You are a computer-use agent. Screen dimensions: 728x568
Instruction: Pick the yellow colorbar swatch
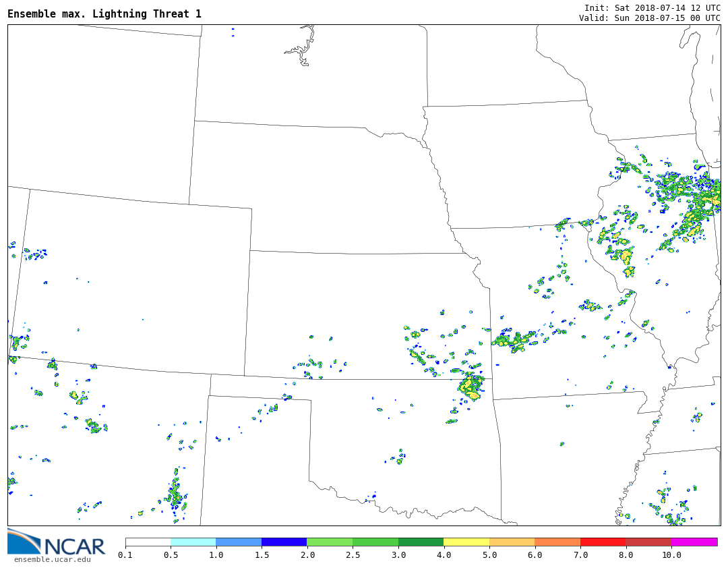click(466, 542)
